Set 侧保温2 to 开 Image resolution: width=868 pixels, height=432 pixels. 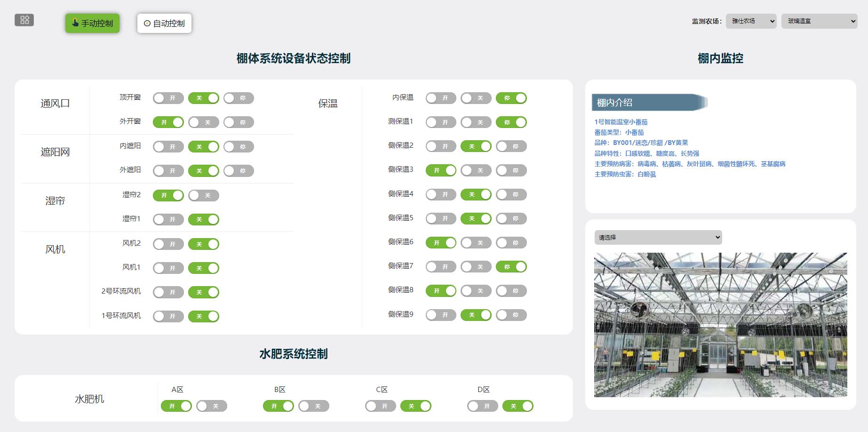click(x=441, y=146)
